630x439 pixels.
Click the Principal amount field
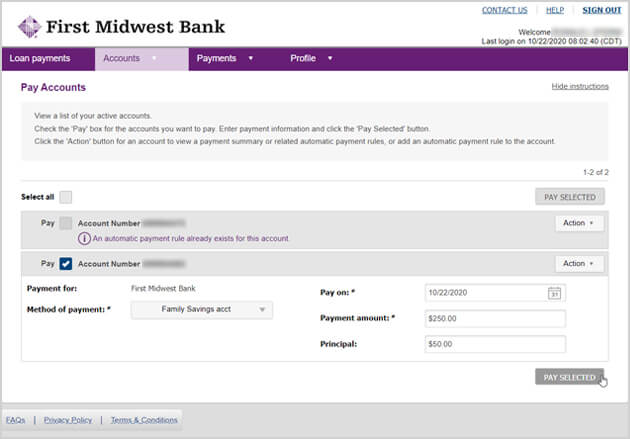coord(495,344)
